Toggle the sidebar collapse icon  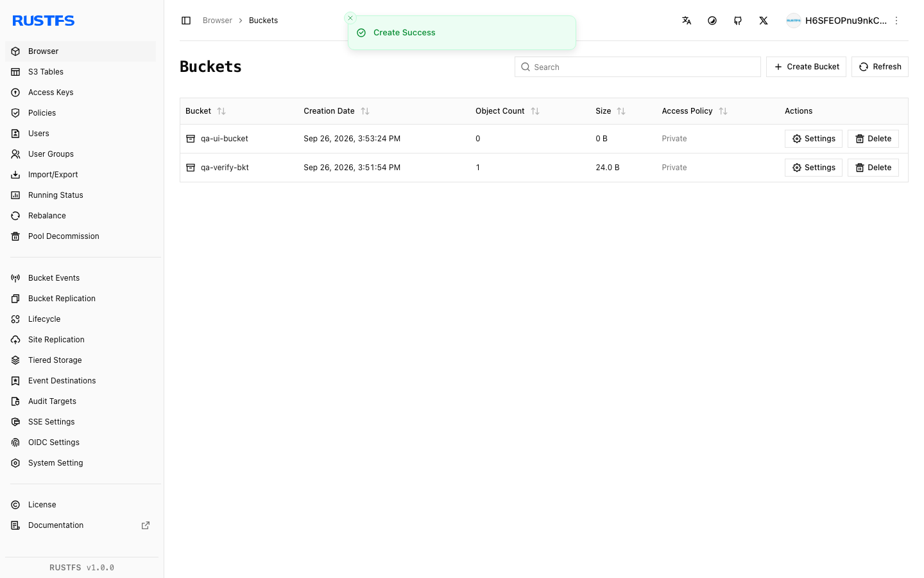(x=186, y=21)
